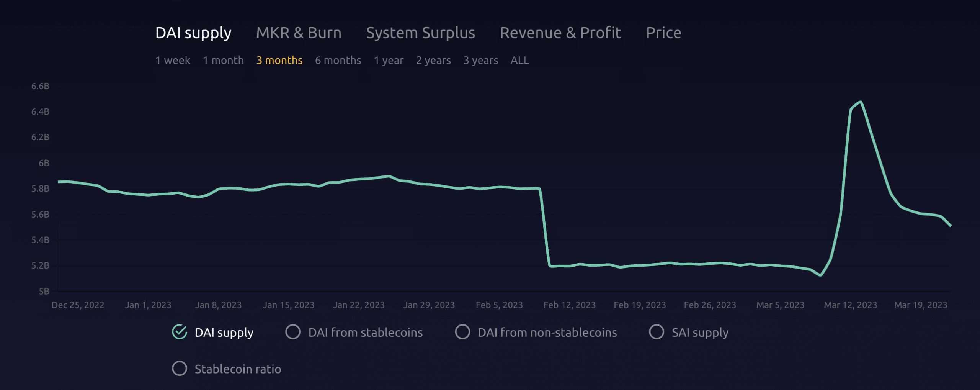
Task: Enable DAI from non-stablecoins series
Action: 462,332
